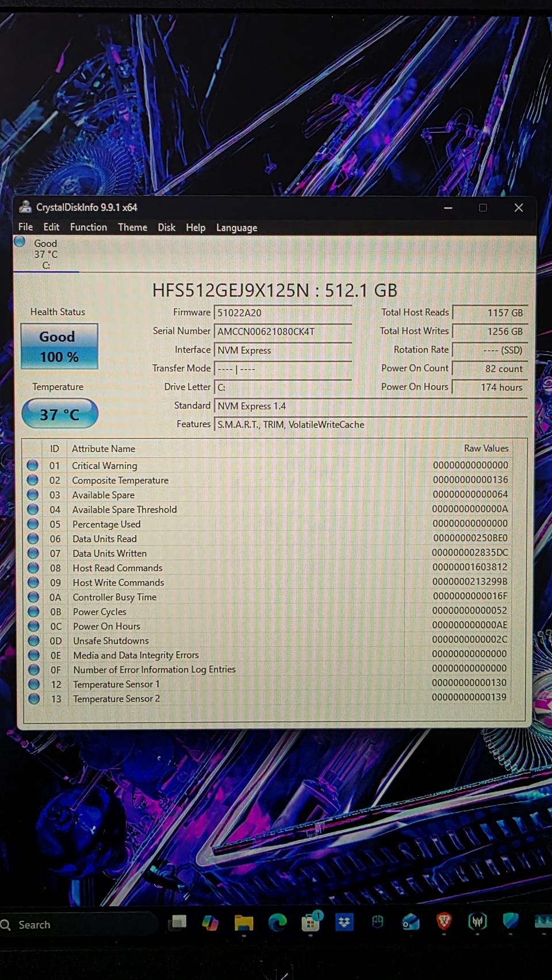Select Number of Error Information Log Entries row

click(x=267, y=669)
